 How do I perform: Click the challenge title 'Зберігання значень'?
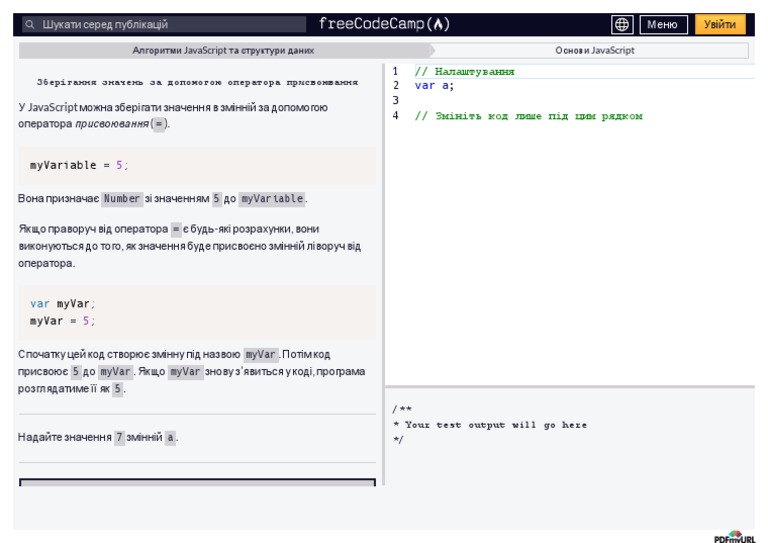pos(197,82)
